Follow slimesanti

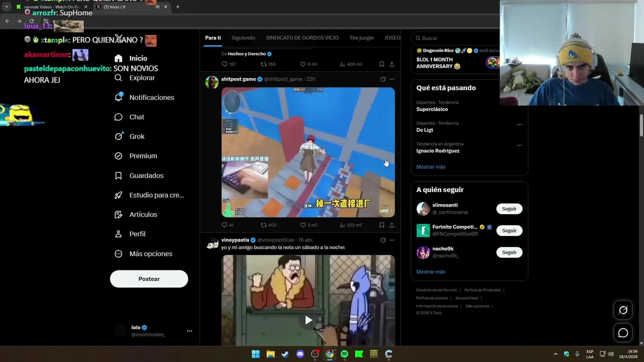(509, 209)
